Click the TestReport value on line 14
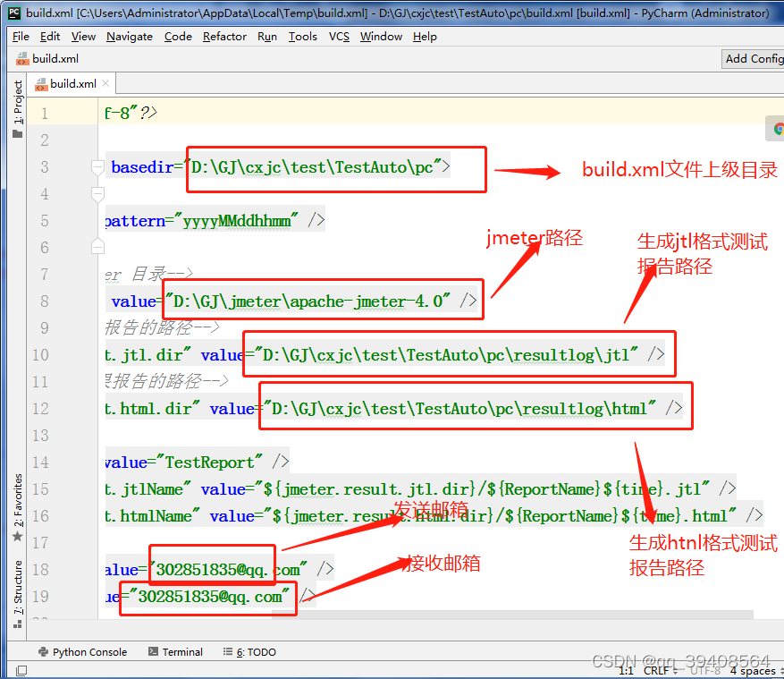784x679 pixels. click(x=209, y=463)
